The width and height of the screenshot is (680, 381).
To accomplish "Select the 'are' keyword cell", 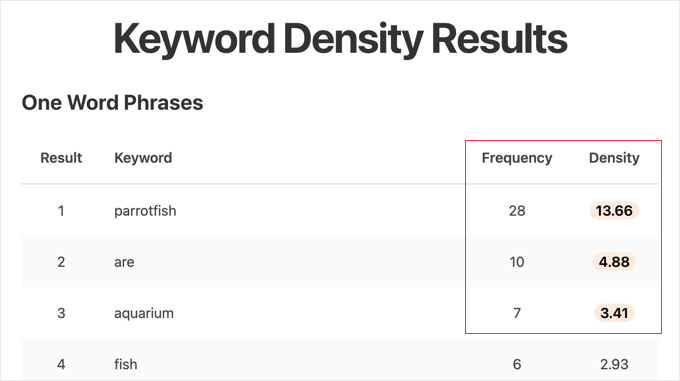I will point(124,262).
